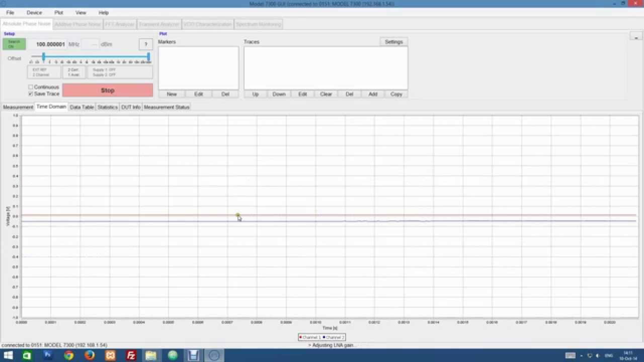Open the Windows Start button
This screenshot has width=644, height=362.
tap(9, 355)
